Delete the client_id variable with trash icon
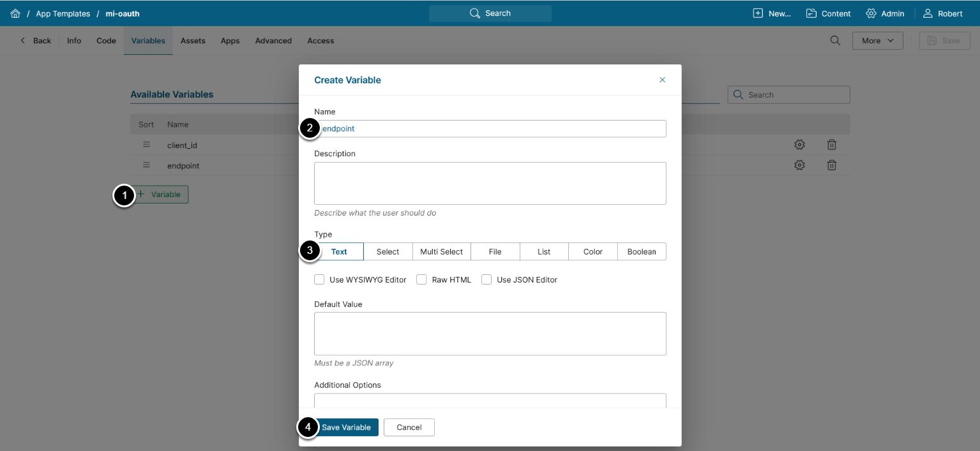The height and width of the screenshot is (451, 980). (x=832, y=145)
